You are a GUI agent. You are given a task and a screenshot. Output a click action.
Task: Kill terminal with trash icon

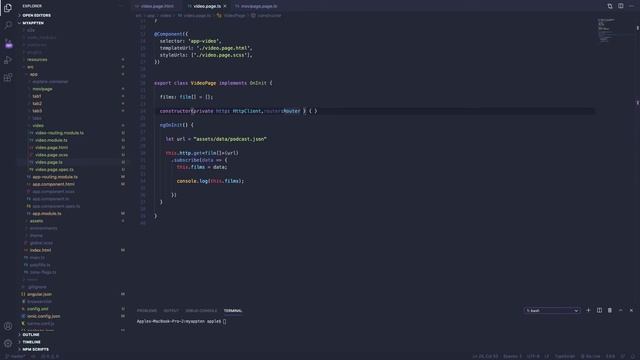tap(610, 310)
